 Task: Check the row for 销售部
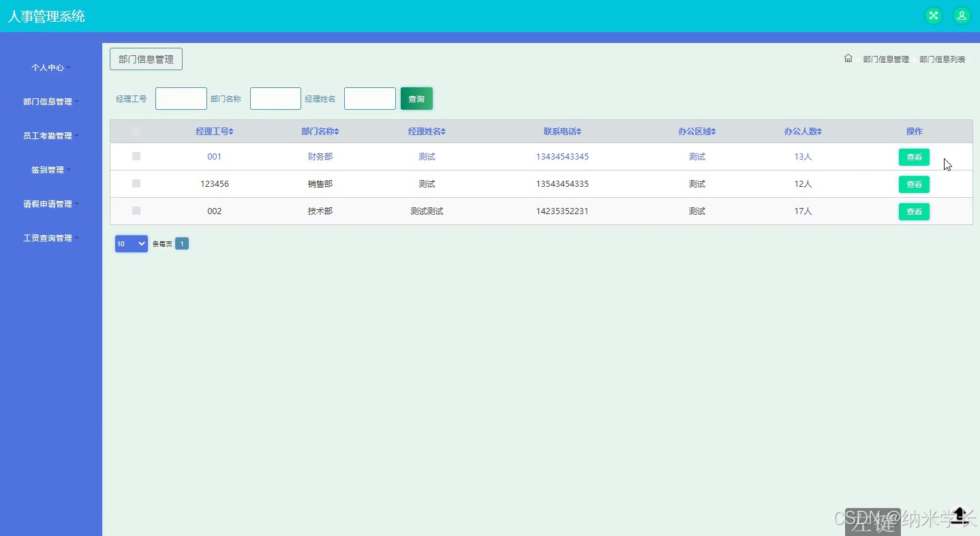(136, 183)
